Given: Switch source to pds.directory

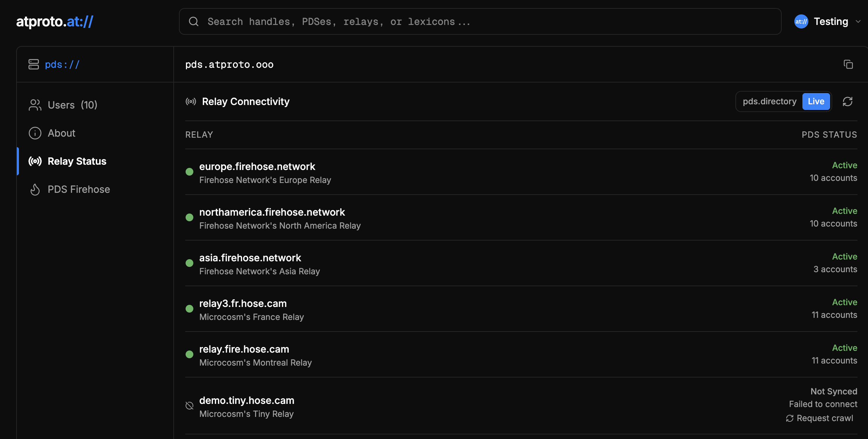Looking at the screenshot, I should coord(769,101).
